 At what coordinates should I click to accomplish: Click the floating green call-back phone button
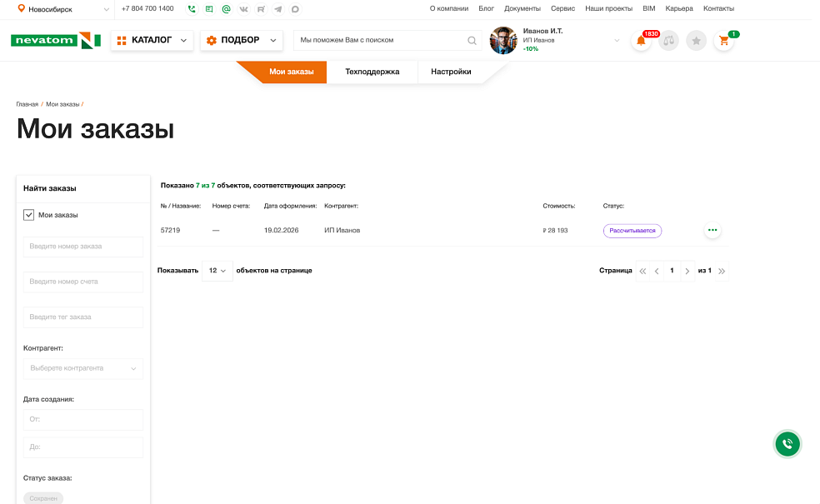pos(787,444)
